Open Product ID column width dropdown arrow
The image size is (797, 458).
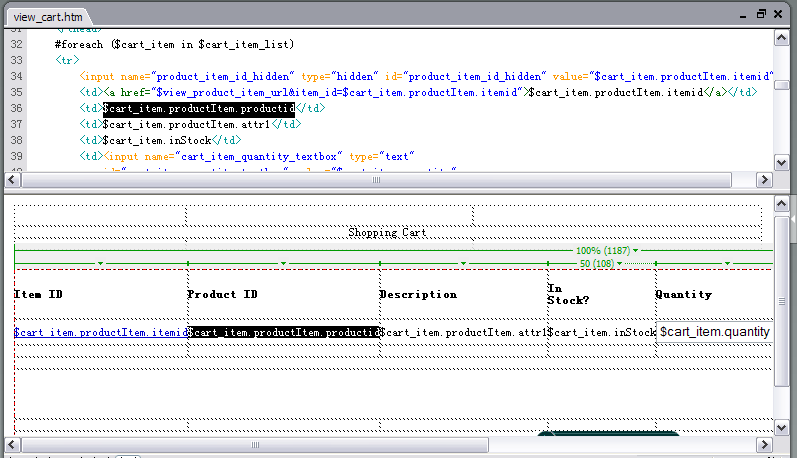[x=283, y=264]
